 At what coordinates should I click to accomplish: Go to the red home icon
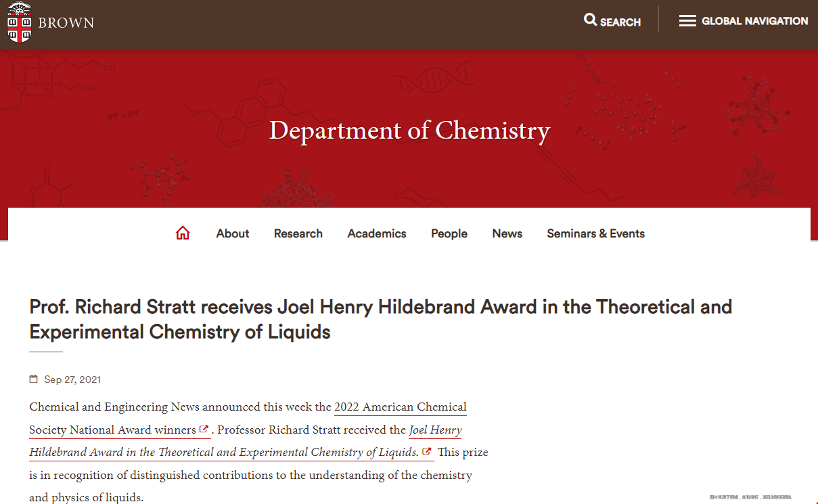(x=183, y=233)
